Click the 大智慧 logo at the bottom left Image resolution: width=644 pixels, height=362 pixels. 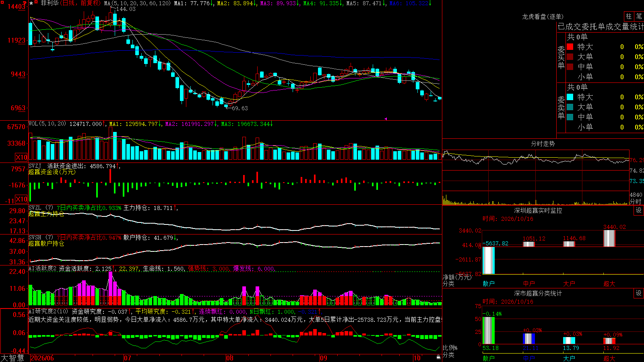pyautogui.click(x=12, y=358)
